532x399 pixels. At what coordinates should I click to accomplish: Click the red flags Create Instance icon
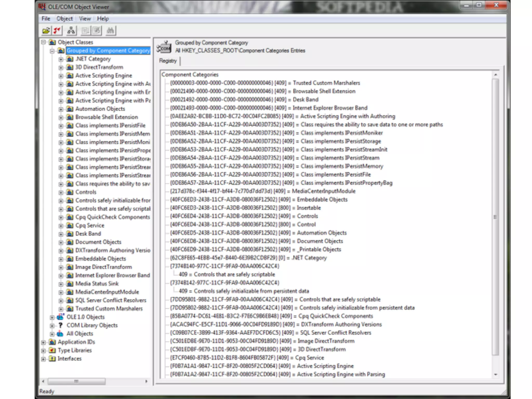click(x=57, y=31)
